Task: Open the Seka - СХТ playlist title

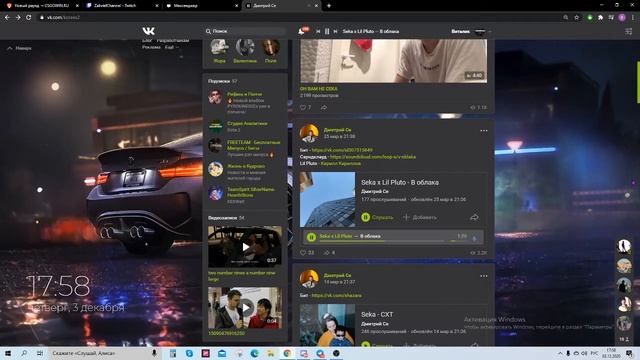Action: 377,315
